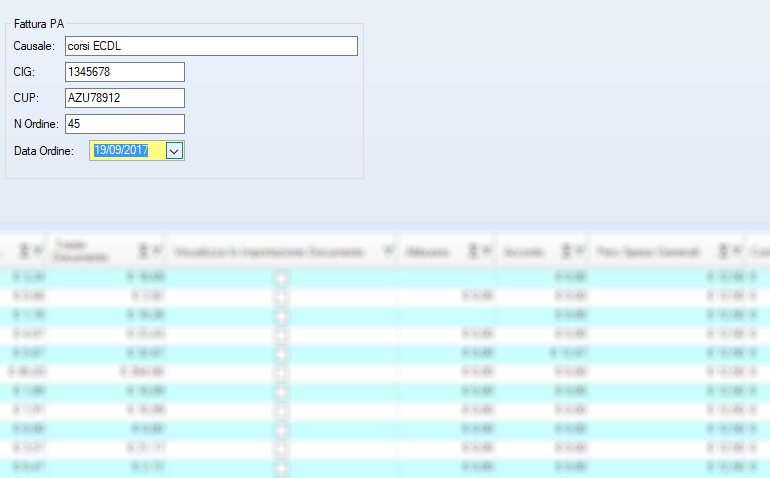Image resolution: width=770 pixels, height=478 pixels.
Task: Click the Causale field containing corsi ECDL
Action: pyautogui.click(x=210, y=46)
